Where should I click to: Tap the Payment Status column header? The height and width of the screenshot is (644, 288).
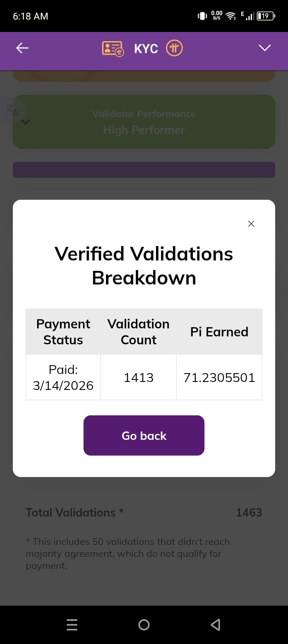[x=63, y=332]
